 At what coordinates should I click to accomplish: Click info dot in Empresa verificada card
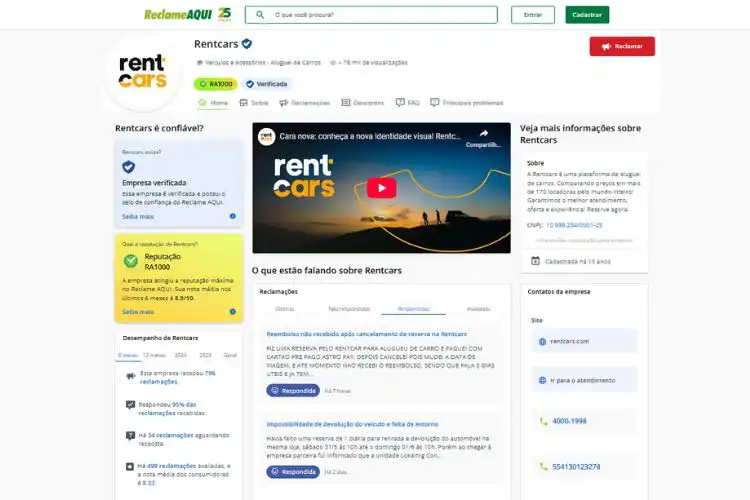pyautogui.click(x=232, y=216)
